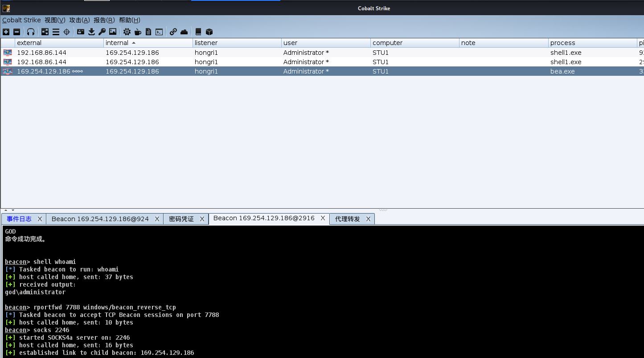Click external IP 169.254.129.186 in selected row

(x=44, y=71)
